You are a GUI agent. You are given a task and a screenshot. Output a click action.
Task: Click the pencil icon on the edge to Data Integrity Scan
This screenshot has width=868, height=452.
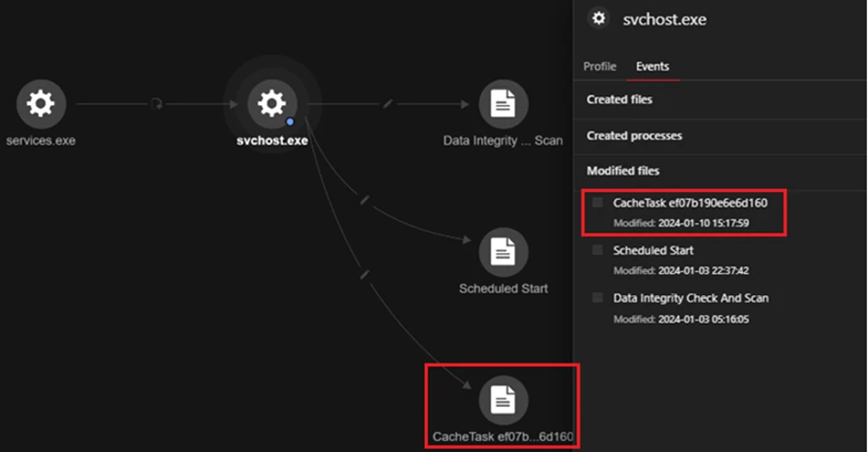click(388, 104)
